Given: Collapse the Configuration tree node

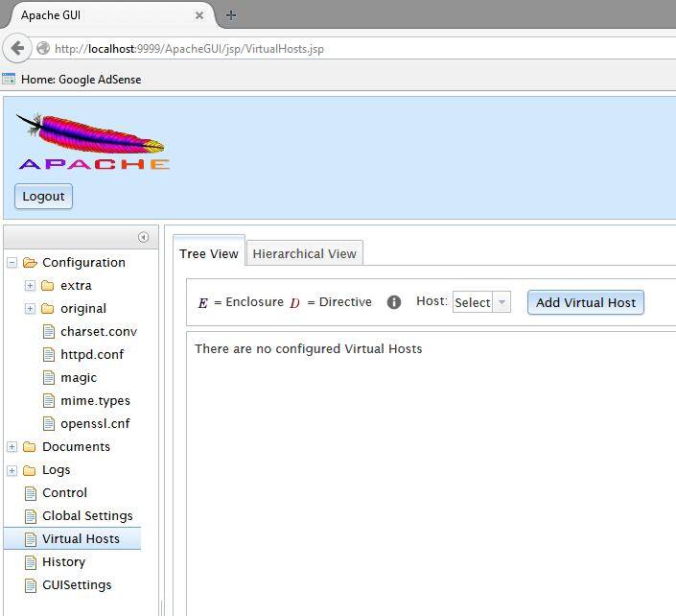Looking at the screenshot, I should (x=12, y=262).
